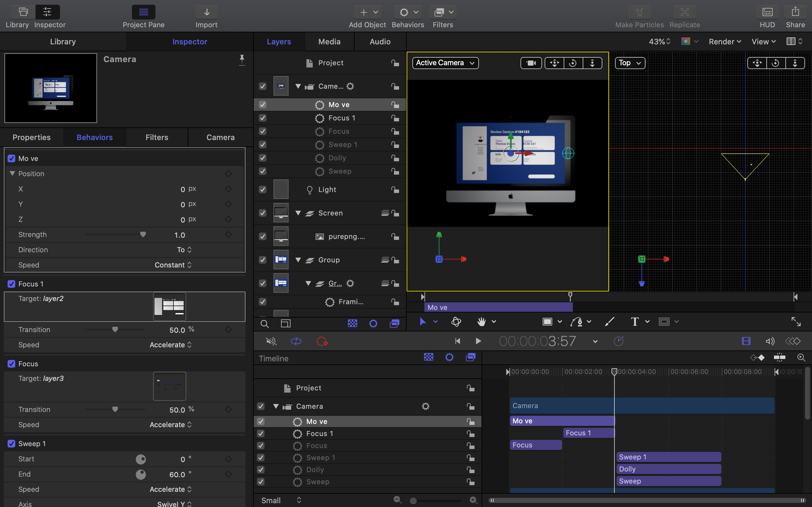The height and width of the screenshot is (507, 812).
Task: Toggle playback loop icon
Action: (x=296, y=341)
